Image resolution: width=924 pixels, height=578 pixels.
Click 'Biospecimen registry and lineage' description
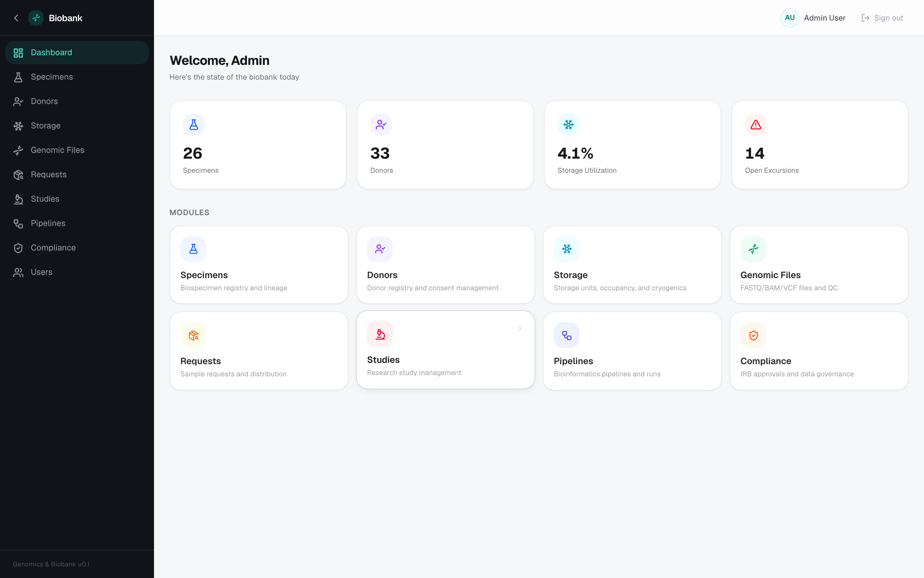tap(234, 288)
